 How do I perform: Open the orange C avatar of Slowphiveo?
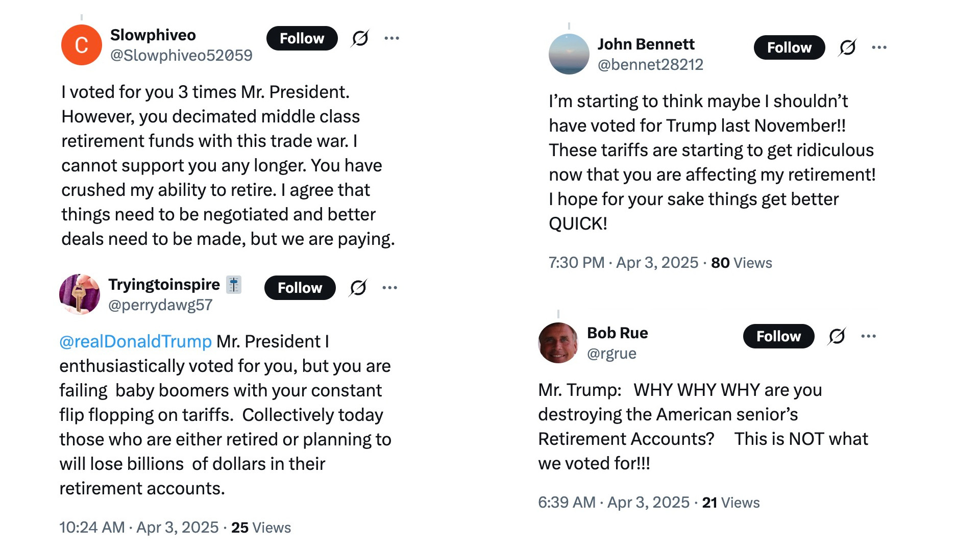point(82,45)
